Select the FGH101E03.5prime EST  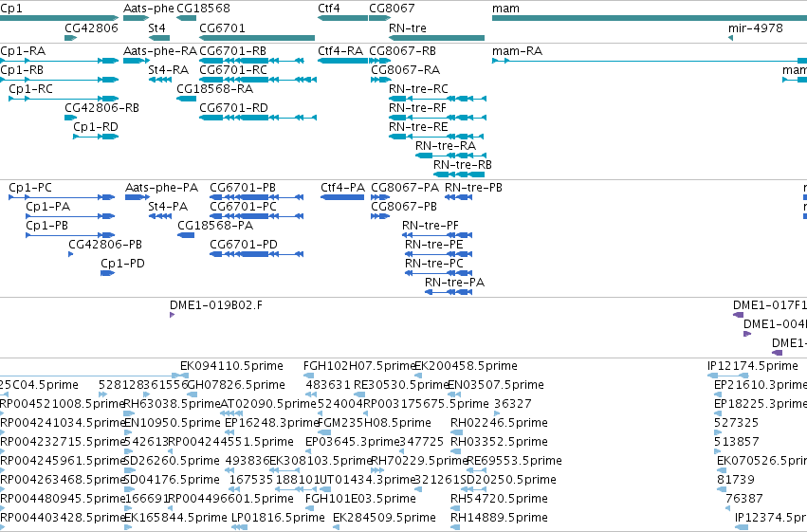tap(309, 508)
